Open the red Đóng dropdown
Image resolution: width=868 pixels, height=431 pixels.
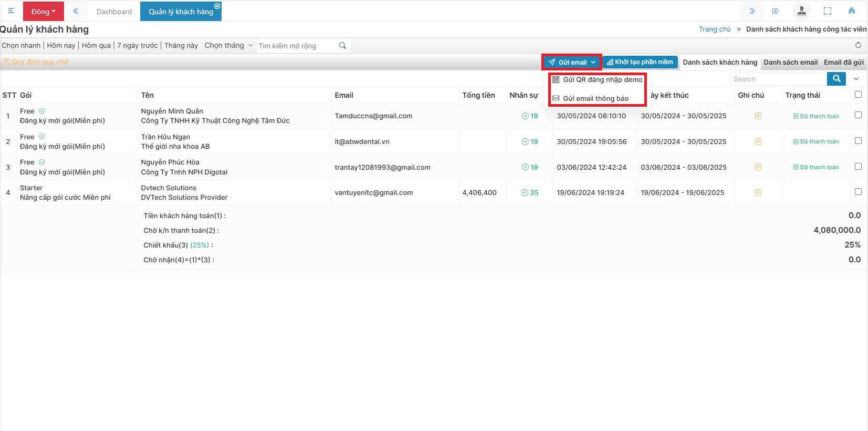click(x=44, y=11)
